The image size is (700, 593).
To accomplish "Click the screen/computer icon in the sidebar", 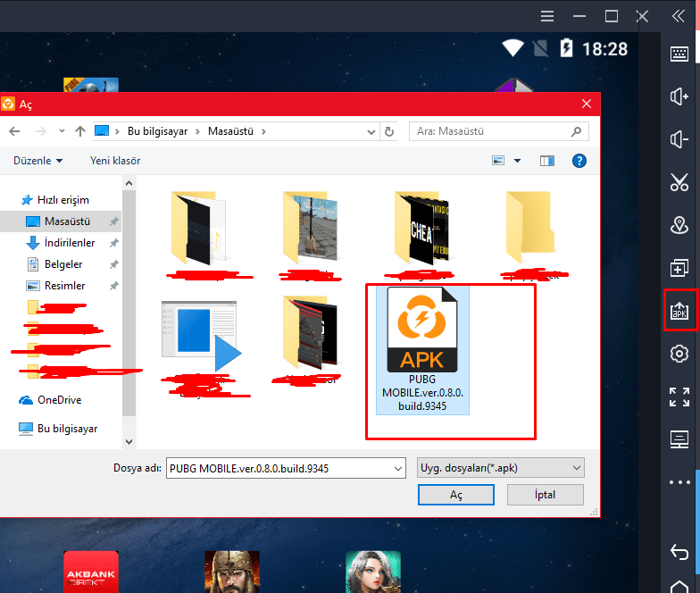I will 679,439.
